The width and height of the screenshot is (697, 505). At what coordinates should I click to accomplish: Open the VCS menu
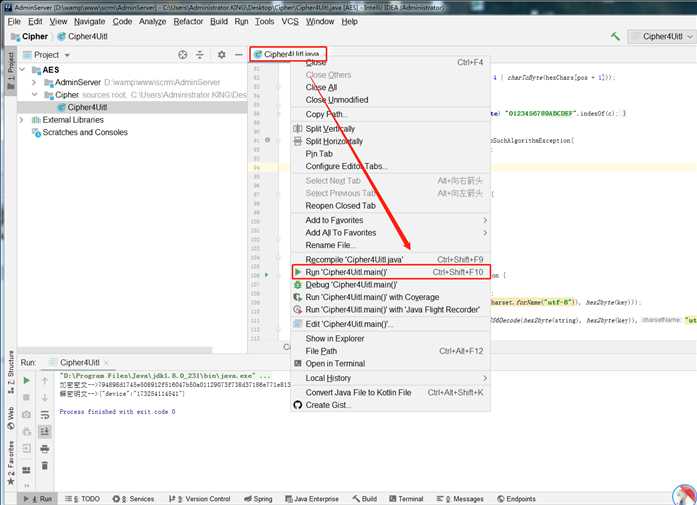(290, 21)
